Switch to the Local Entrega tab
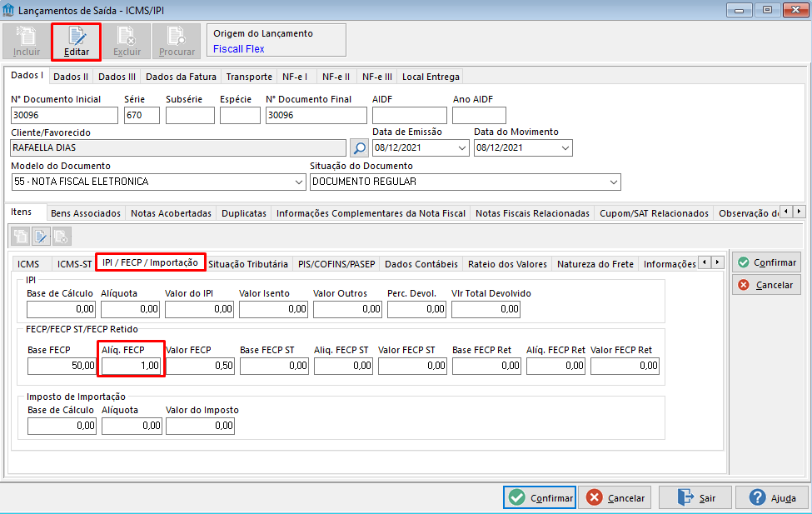The width and height of the screenshot is (812, 514). pyautogui.click(x=431, y=77)
